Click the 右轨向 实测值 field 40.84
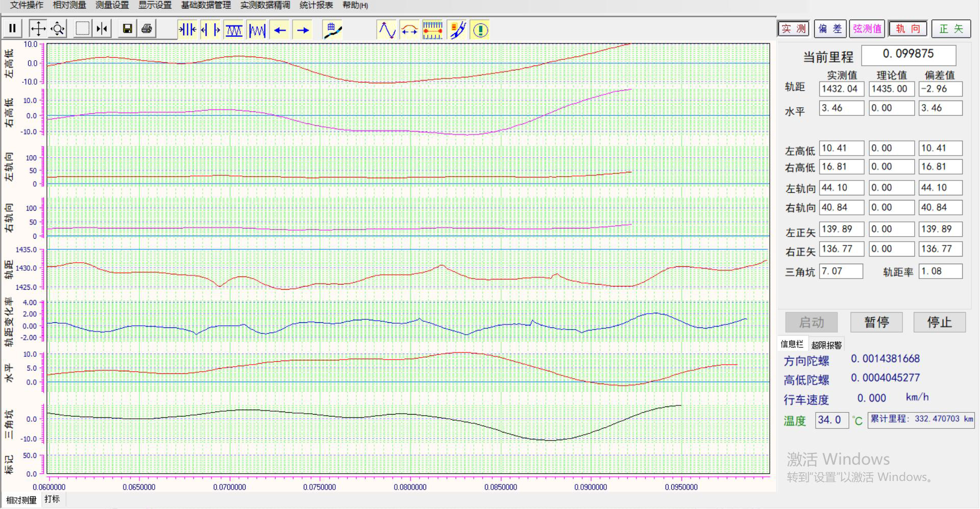Image resolution: width=980 pixels, height=509 pixels. [842, 208]
